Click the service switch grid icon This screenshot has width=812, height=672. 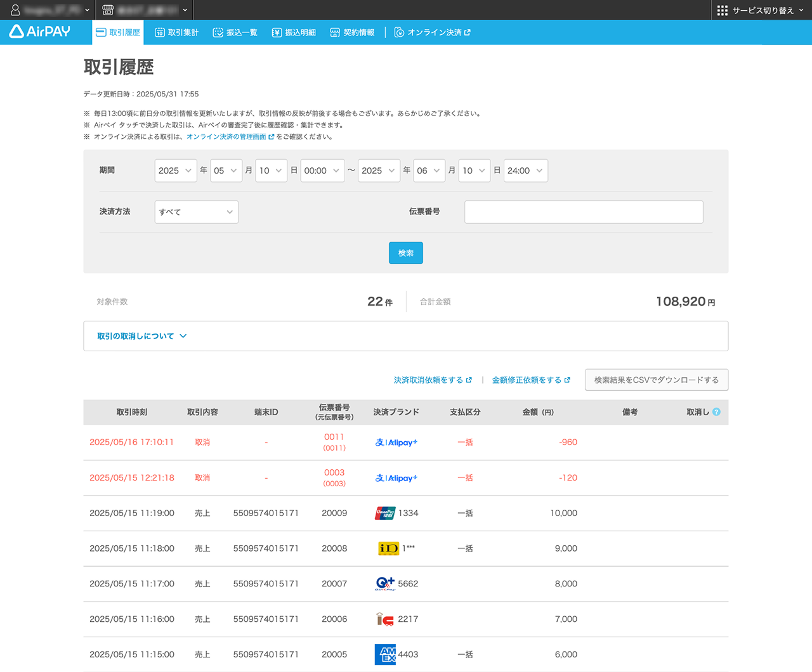click(722, 10)
